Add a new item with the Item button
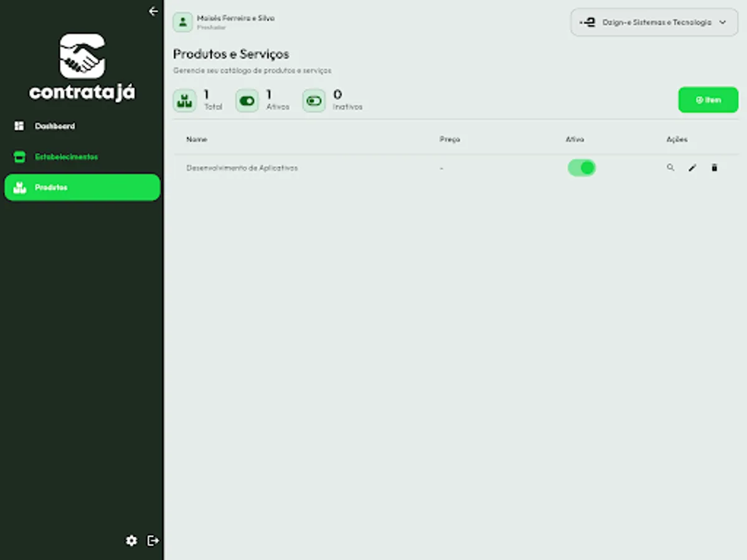The image size is (747, 560). click(708, 100)
